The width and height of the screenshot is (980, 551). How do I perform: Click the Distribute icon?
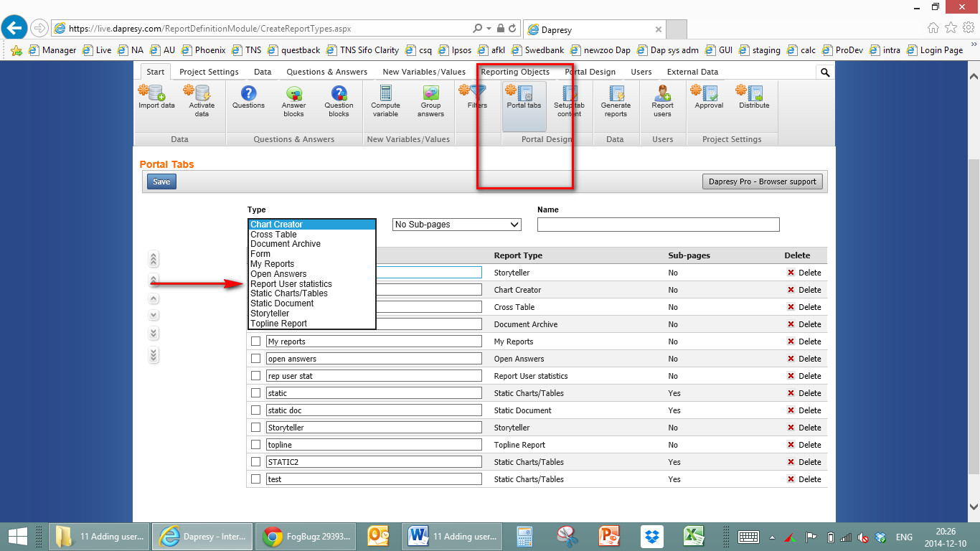[x=754, y=97]
